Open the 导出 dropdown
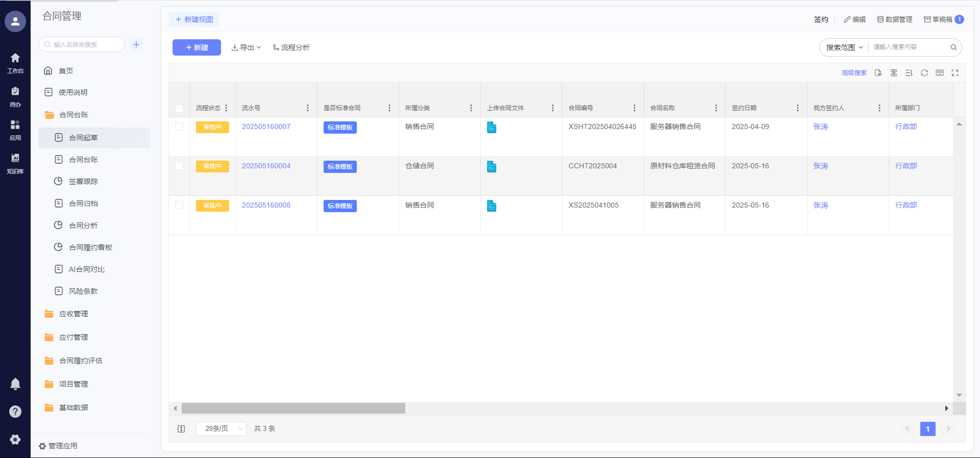This screenshot has width=980, height=458. 246,47
